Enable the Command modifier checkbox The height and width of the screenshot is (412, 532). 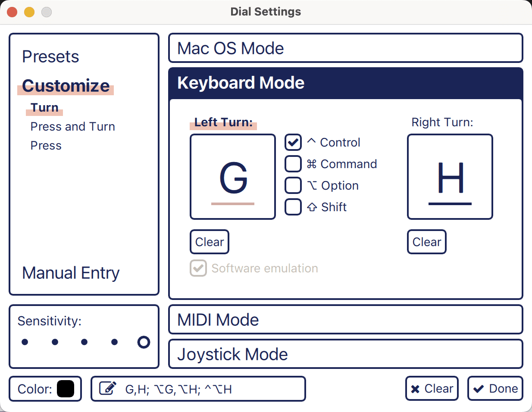(x=293, y=164)
